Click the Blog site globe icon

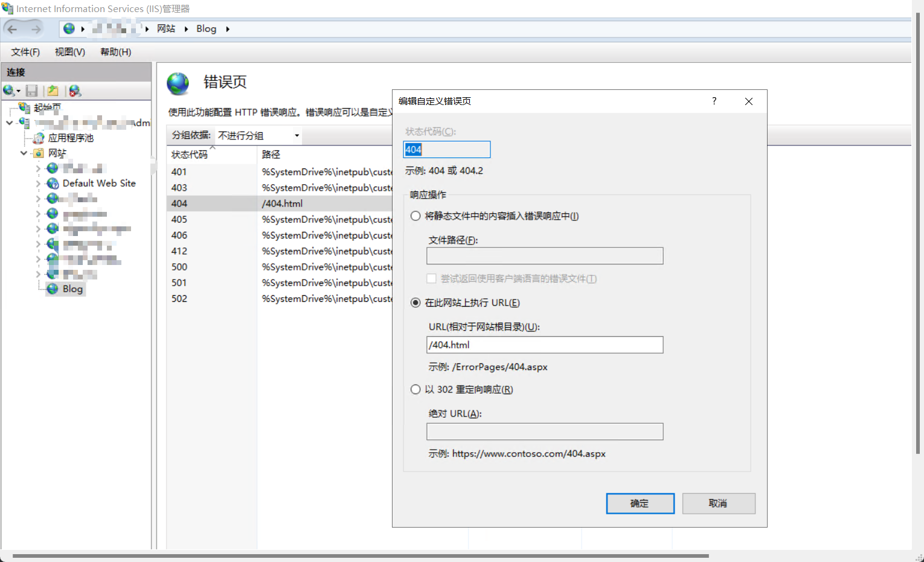[53, 289]
